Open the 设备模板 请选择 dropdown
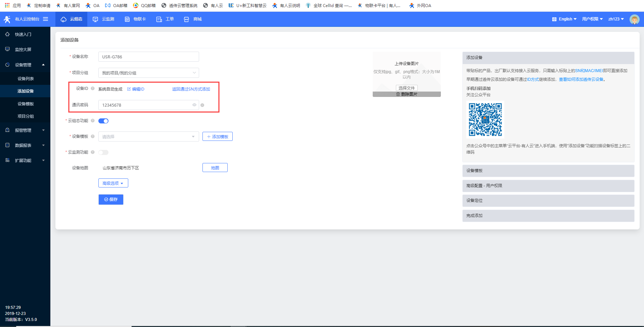 click(x=148, y=137)
